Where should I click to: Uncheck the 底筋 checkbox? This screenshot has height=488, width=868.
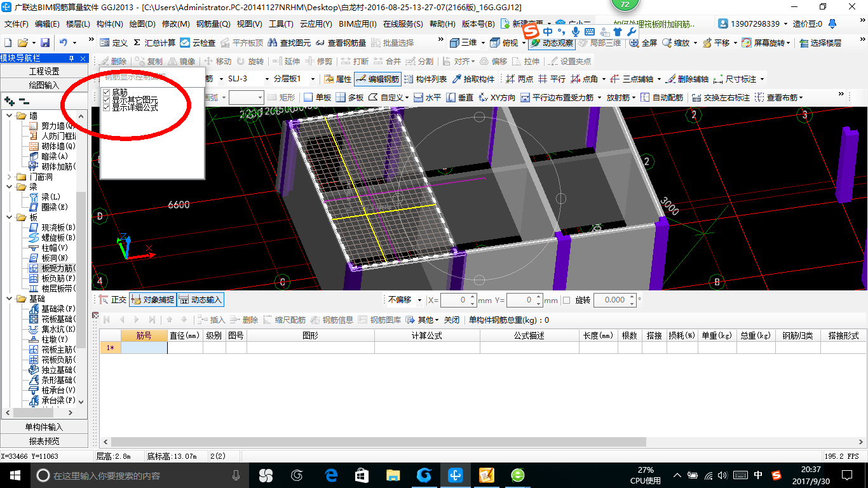(107, 93)
